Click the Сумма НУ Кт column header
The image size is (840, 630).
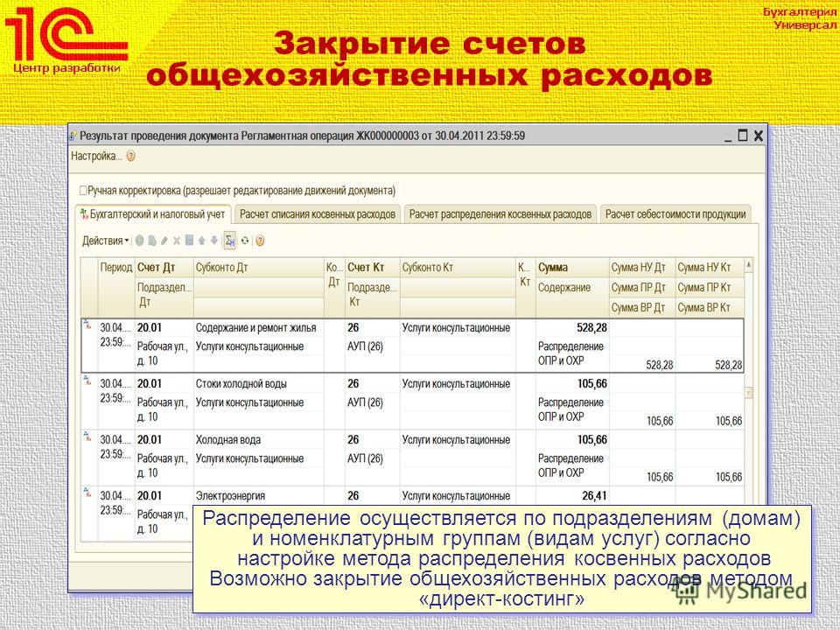[710, 268]
